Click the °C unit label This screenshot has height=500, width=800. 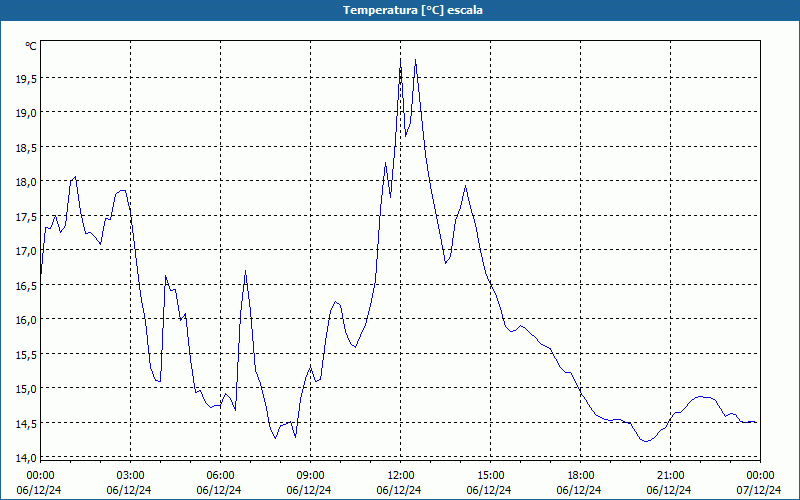click(31, 46)
